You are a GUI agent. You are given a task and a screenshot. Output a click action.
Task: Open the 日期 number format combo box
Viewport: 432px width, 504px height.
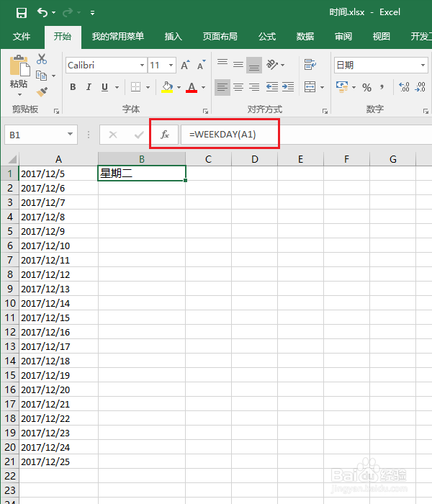pyautogui.click(x=381, y=66)
